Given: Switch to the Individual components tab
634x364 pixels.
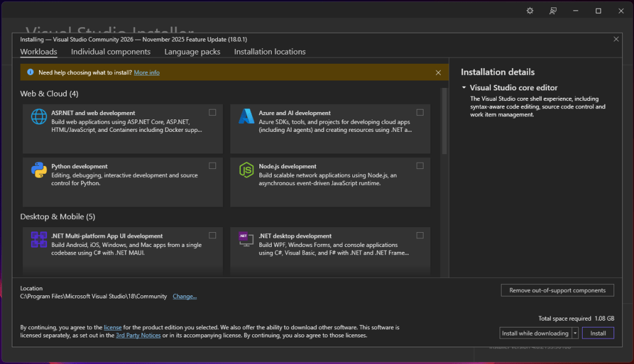Looking at the screenshot, I should pyautogui.click(x=111, y=52).
